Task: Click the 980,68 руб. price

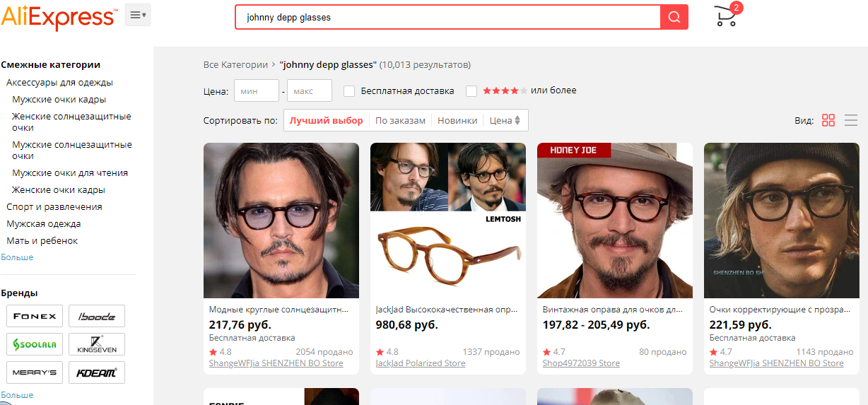Action: (407, 325)
